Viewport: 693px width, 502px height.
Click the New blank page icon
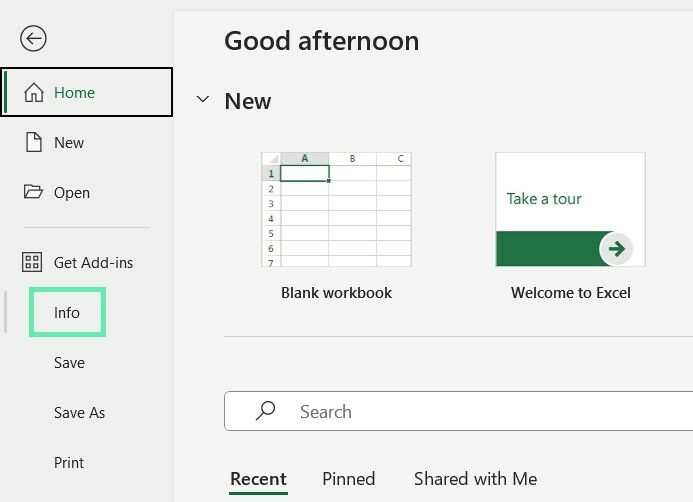point(34,142)
